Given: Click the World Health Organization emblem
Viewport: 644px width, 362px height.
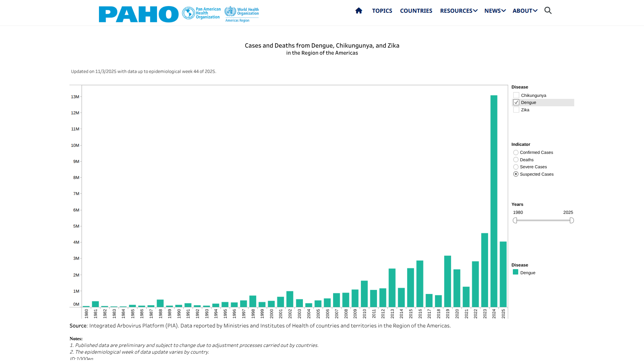Looking at the screenshot, I should coord(230,12).
